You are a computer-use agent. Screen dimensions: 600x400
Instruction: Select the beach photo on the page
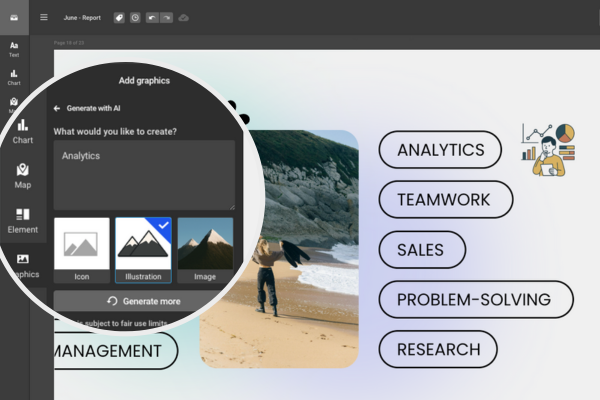coord(297,249)
